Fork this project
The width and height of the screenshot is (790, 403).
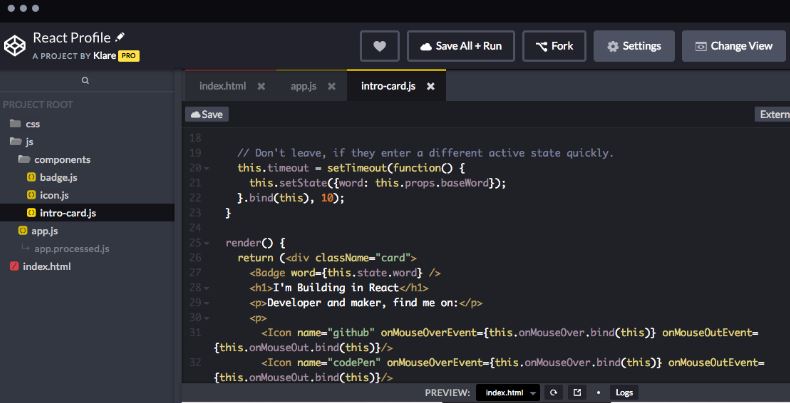(x=554, y=46)
